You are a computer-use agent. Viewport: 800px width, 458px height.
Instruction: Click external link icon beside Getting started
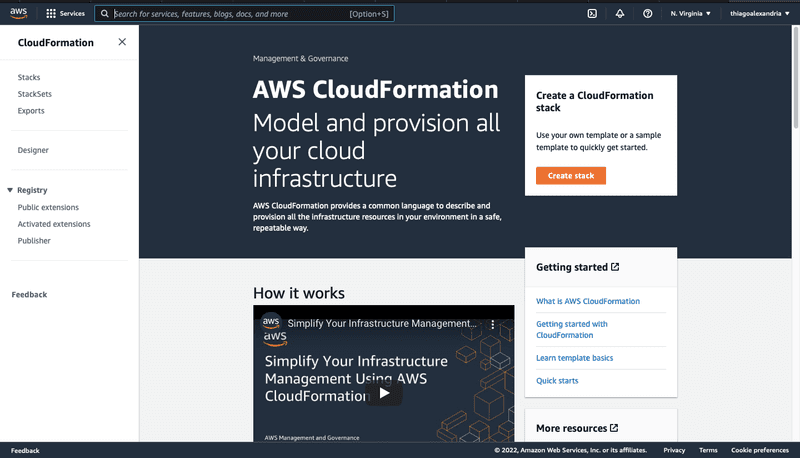click(x=615, y=267)
